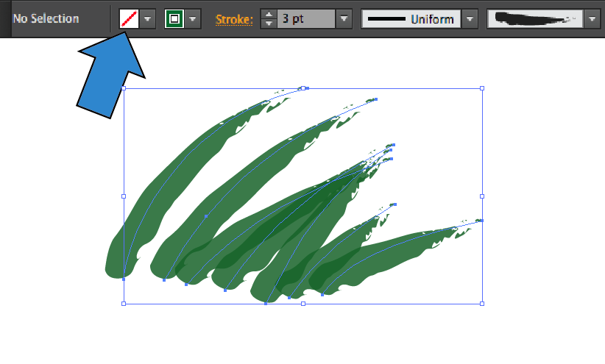Click the middle-right bounding box handle
The height and width of the screenshot is (364, 605).
(482, 196)
